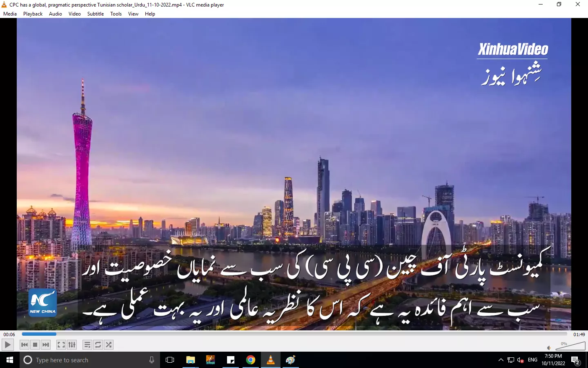The width and height of the screenshot is (588, 368).
Task: Toggle fullscreen video mode
Action: (61, 345)
